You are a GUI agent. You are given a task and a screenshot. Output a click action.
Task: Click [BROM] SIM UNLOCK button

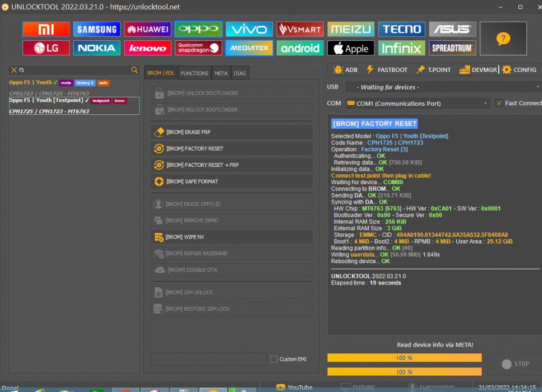[231, 292]
